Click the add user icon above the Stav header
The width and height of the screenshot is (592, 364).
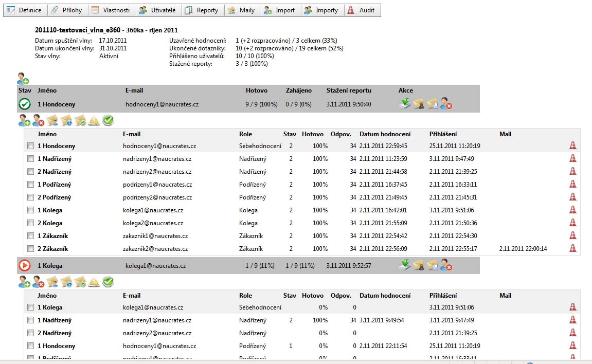tap(23, 79)
